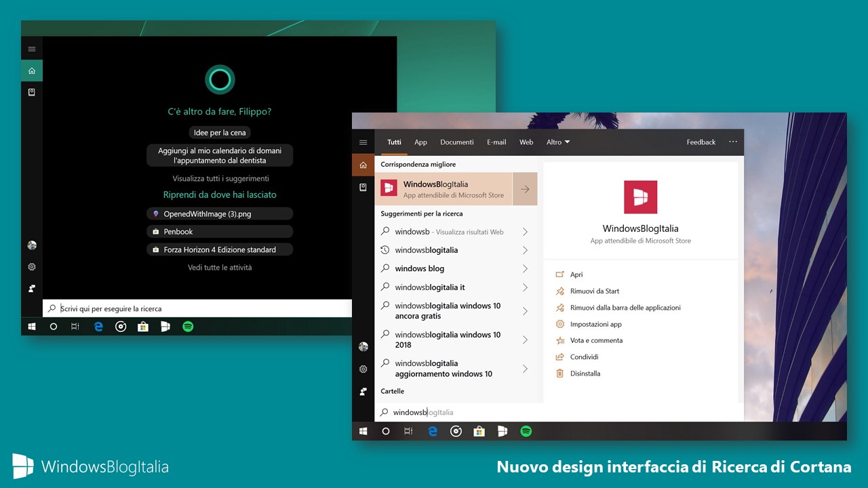This screenshot has height=488, width=868.
Task: Open WindowsBlogItalia app from light window taskbar
Action: (502, 431)
